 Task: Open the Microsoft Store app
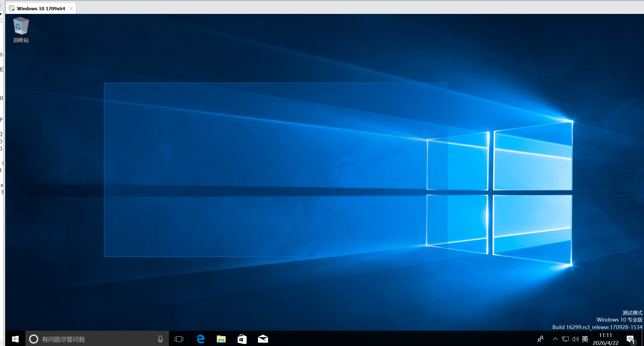[x=242, y=339]
